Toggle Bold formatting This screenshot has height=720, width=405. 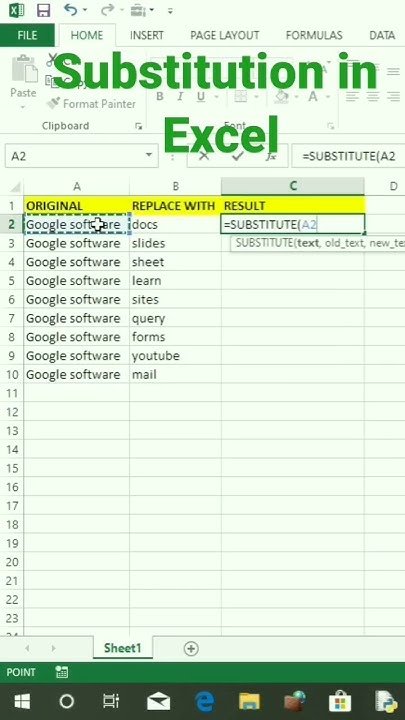pyautogui.click(x=160, y=96)
